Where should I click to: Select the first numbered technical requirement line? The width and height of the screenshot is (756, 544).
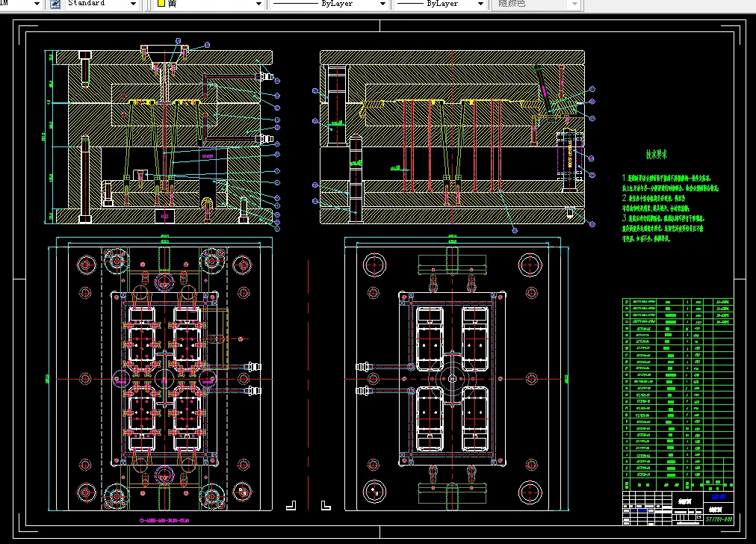pyautogui.click(x=666, y=179)
